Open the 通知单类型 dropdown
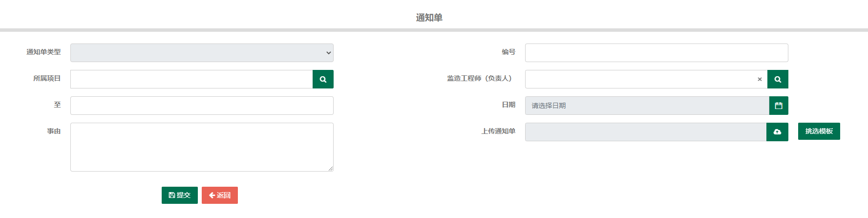 tap(202, 53)
